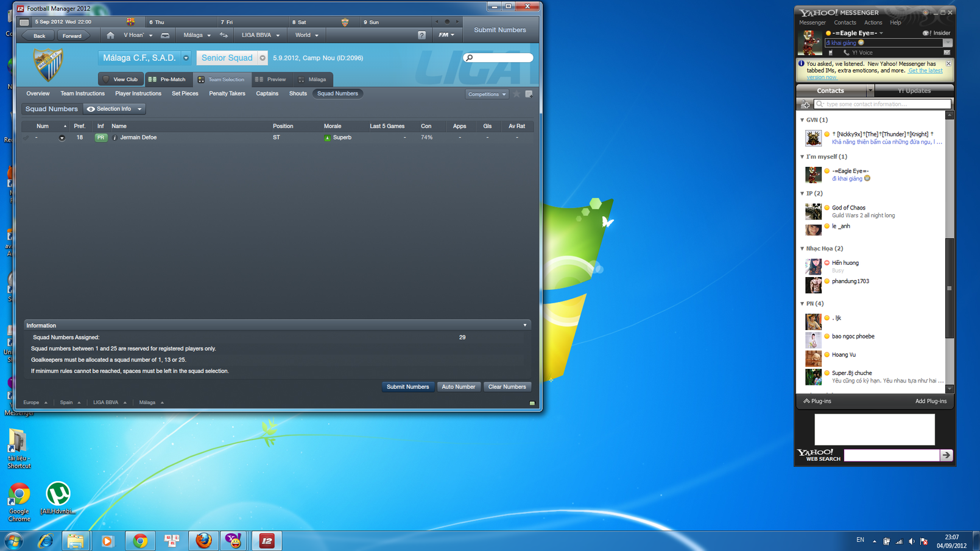Expand the Senior Squad selector arrow
This screenshot has height=551, width=980.
[263, 58]
